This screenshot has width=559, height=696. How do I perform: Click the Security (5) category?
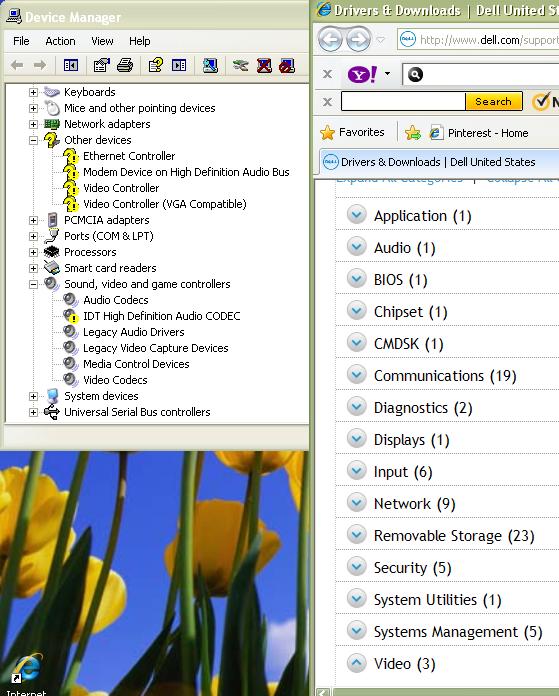[412, 567]
